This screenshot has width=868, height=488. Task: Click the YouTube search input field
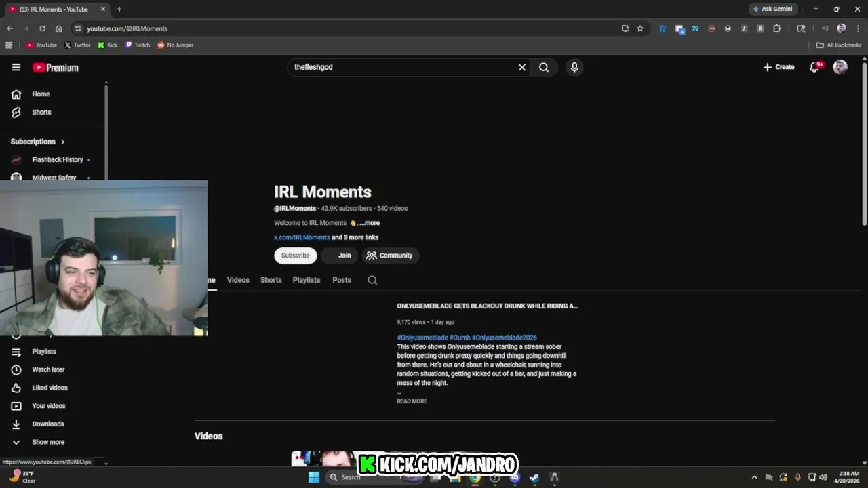click(403, 67)
